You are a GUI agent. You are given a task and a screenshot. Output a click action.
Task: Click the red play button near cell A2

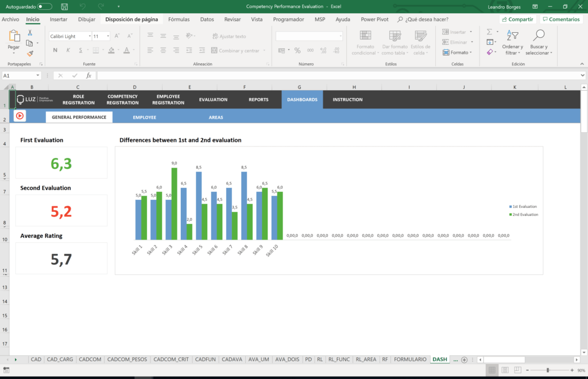pyautogui.click(x=19, y=117)
